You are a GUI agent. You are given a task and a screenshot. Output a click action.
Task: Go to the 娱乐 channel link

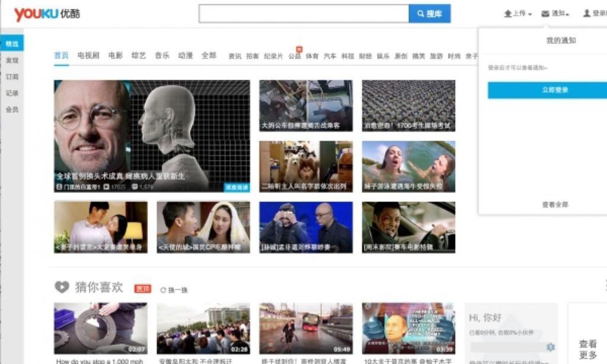384,56
